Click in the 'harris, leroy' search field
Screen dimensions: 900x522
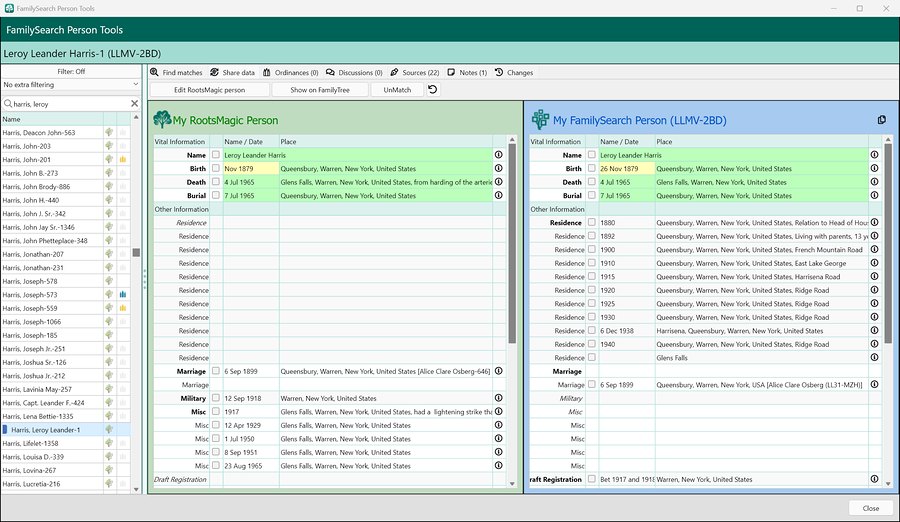click(69, 104)
